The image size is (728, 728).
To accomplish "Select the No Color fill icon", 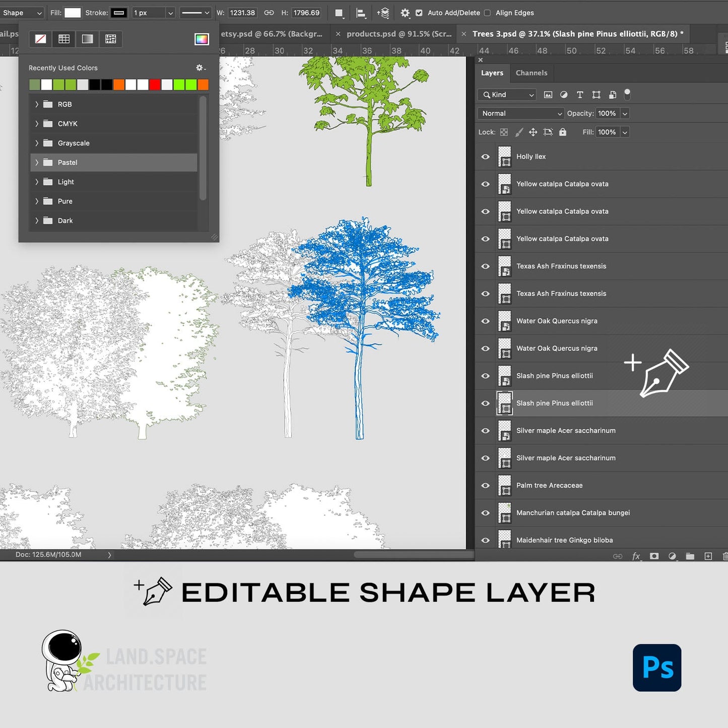I will 40,39.
